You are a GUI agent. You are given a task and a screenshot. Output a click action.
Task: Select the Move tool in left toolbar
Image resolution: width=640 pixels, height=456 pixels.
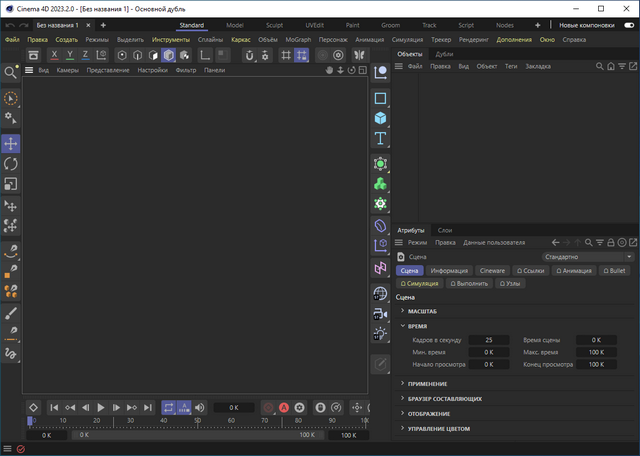(x=11, y=144)
